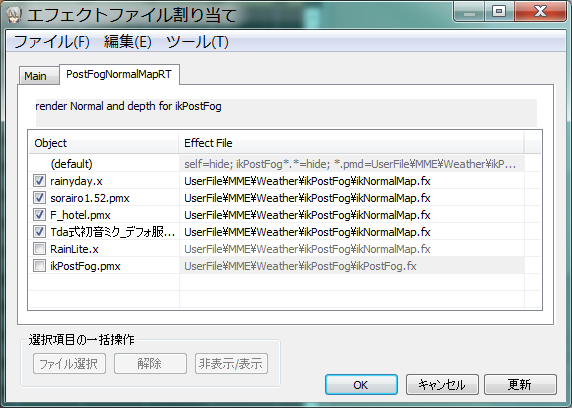
Task: Click the OK button
Action: [361, 385]
